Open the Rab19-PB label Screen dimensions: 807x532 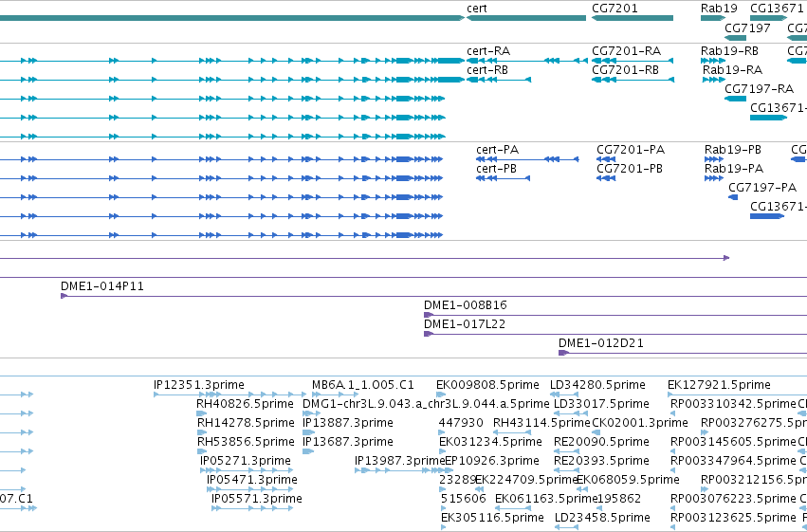(x=733, y=150)
